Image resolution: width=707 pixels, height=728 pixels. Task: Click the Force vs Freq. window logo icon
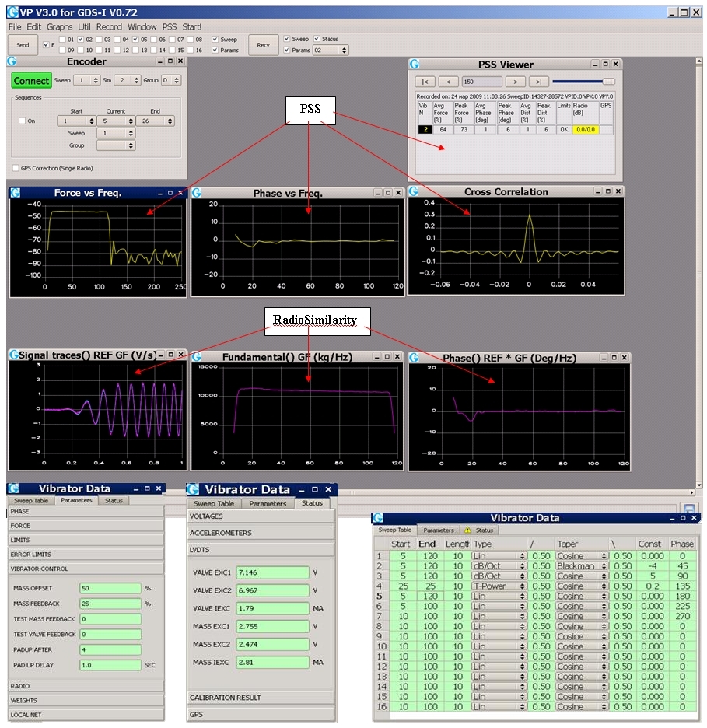(16, 193)
